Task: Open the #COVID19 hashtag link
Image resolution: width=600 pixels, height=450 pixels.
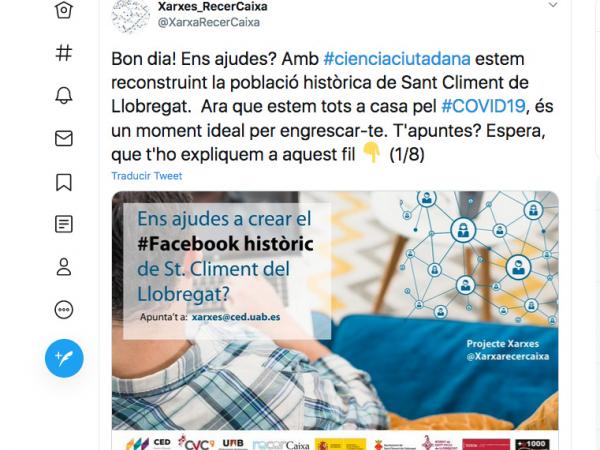Action: click(x=483, y=106)
